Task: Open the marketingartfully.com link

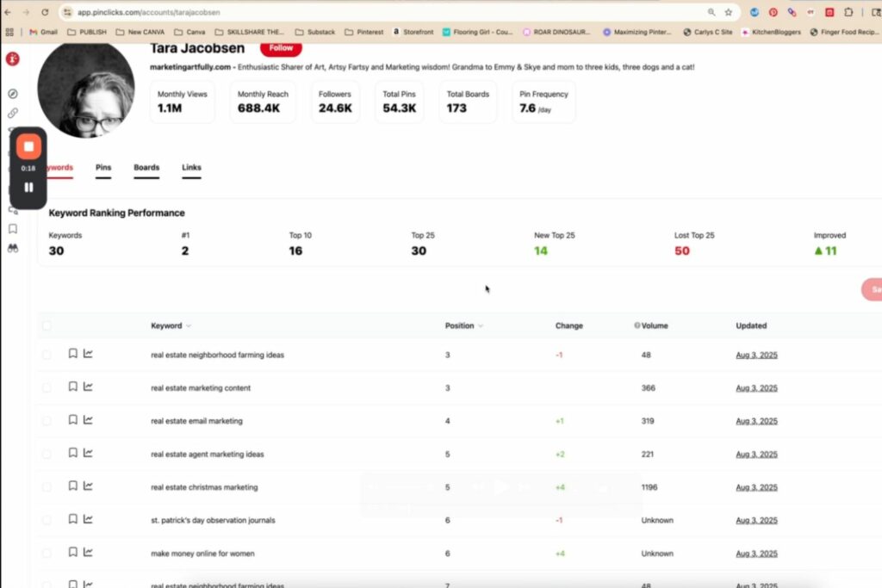Action: pyautogui.click(x=190, y=67)
